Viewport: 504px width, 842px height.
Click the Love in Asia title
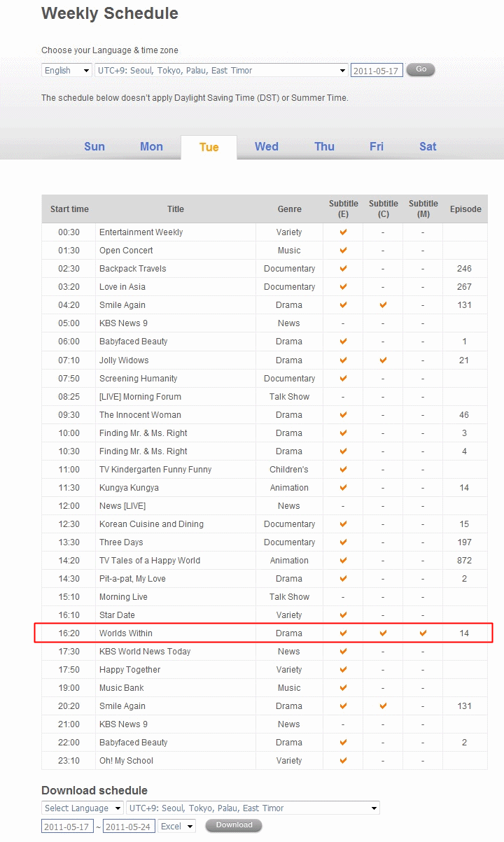122,287
